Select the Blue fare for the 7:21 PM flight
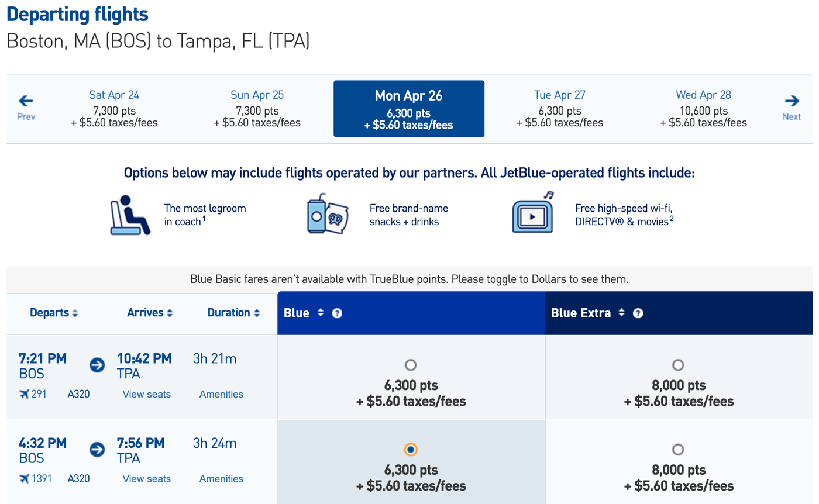 coord(411,364)
